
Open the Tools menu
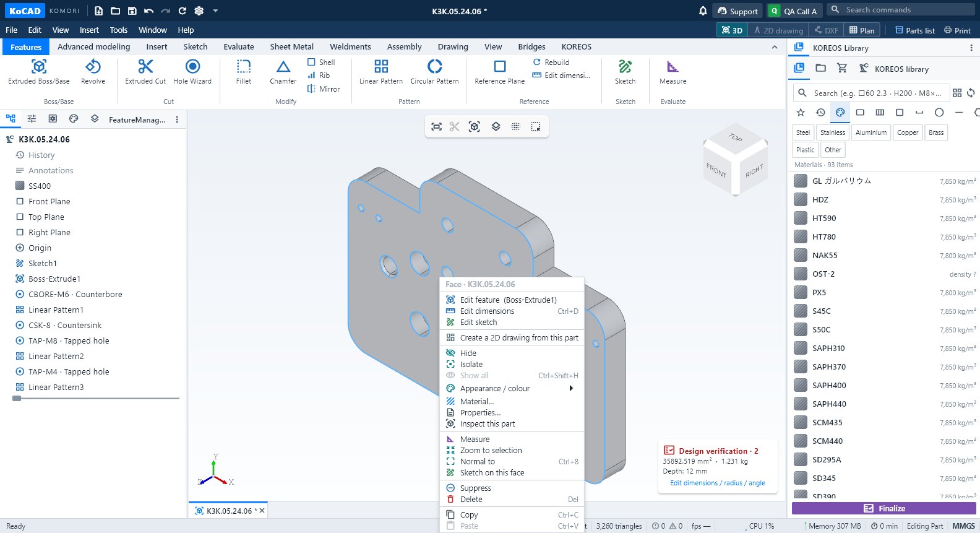[119, 30]
